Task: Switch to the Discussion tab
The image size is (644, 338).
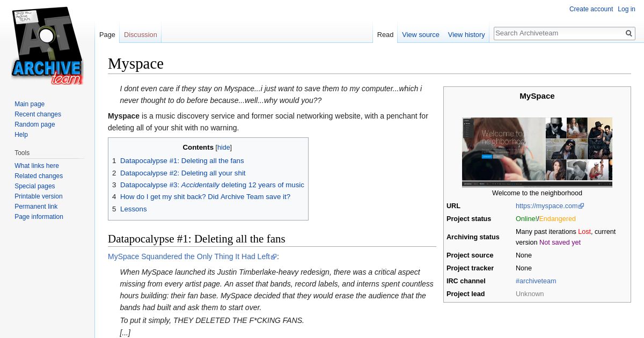Action: pos(141,34)
